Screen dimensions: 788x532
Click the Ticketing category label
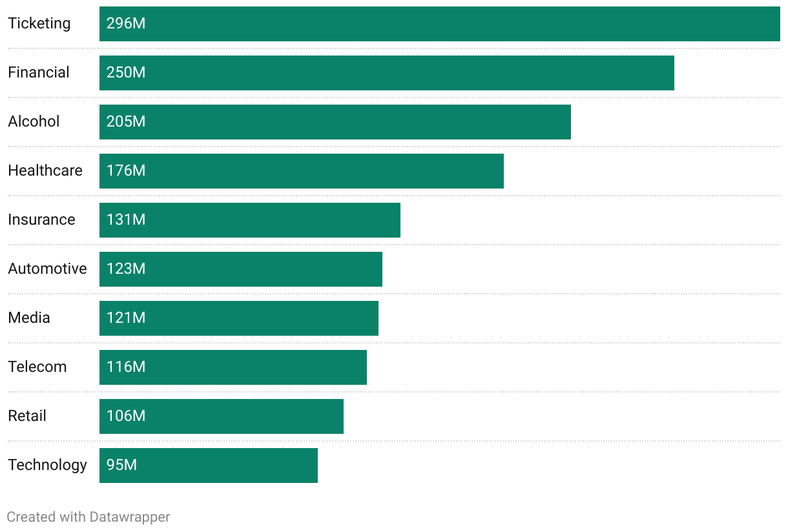39,24
